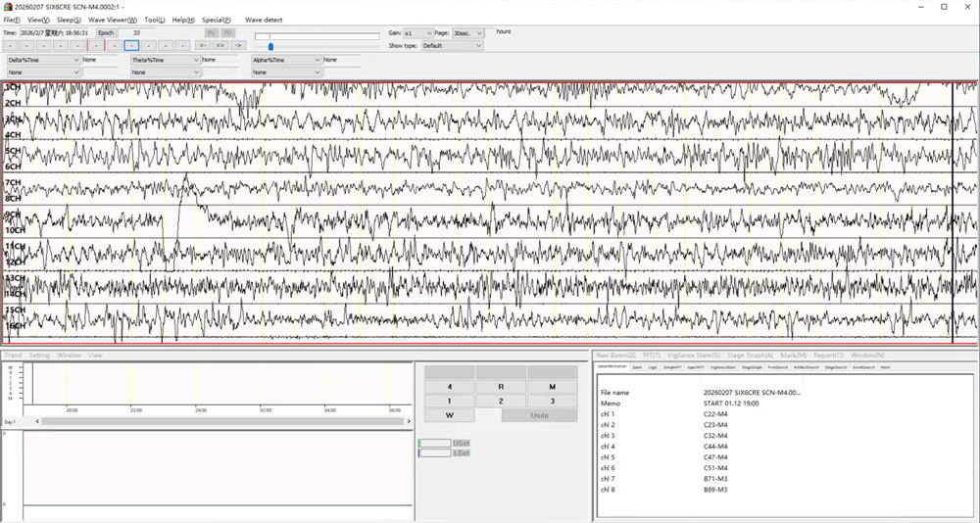Open the Gain dropdown

(x=417, y=33)
